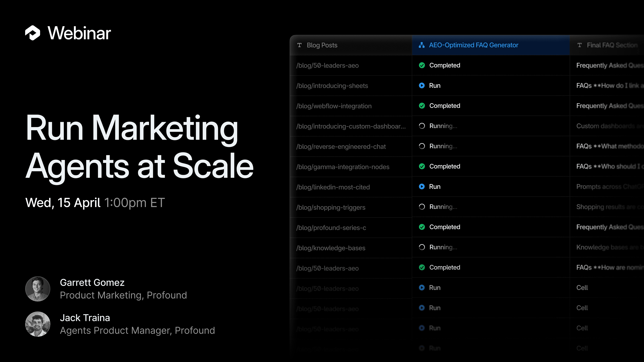Click the Garrett Gomez name
The image size is (644, 362).
92,283
